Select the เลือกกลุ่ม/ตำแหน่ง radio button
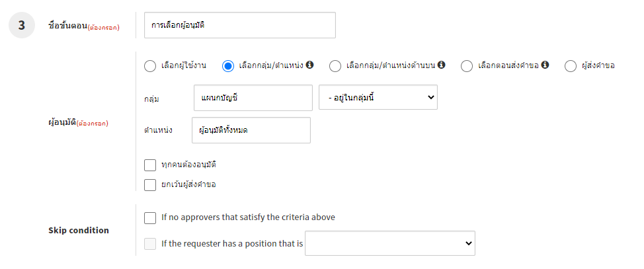The width and height of the screenshot is (644, 269). coord(228,65)
